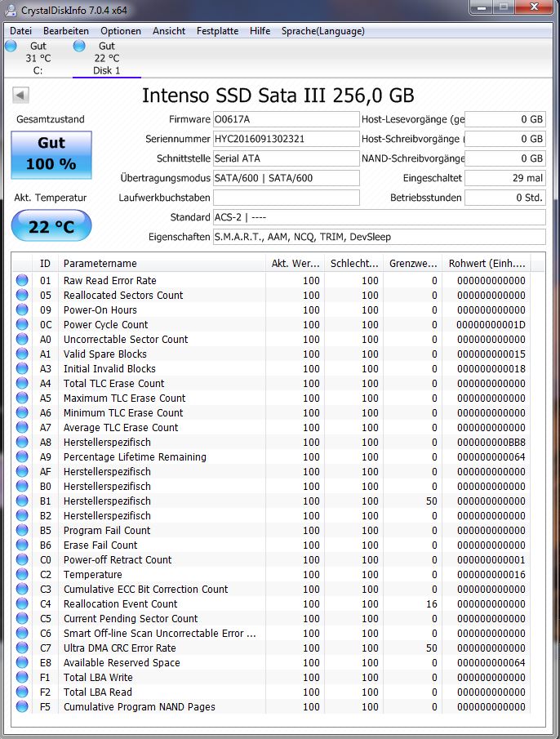Click the Schlechtester column header
The height and width of the screenshot is (739, 560).
[x=353, y=264]
